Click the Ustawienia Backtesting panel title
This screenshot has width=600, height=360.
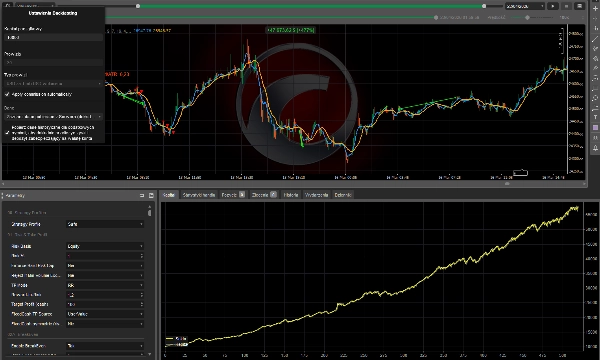[53, 13]
